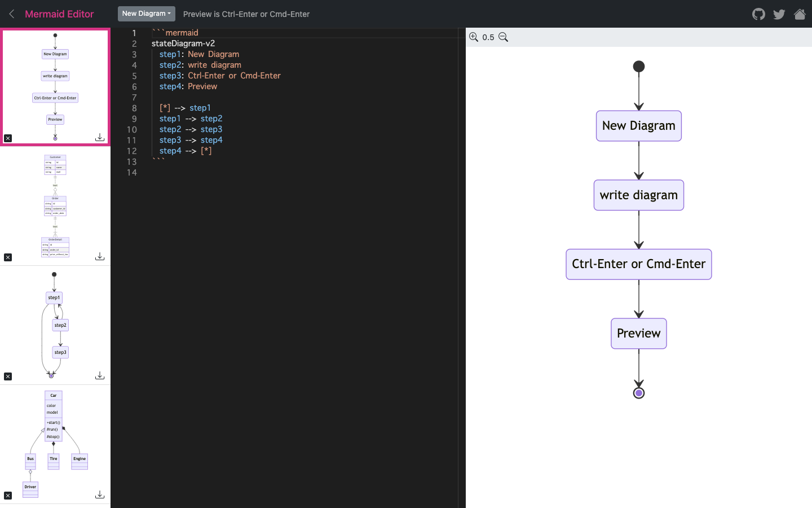The width and height of the screenshot is (812, 508).
Task: Remove the Customer entity diagram from the sidebar
Action: [8, 257]
